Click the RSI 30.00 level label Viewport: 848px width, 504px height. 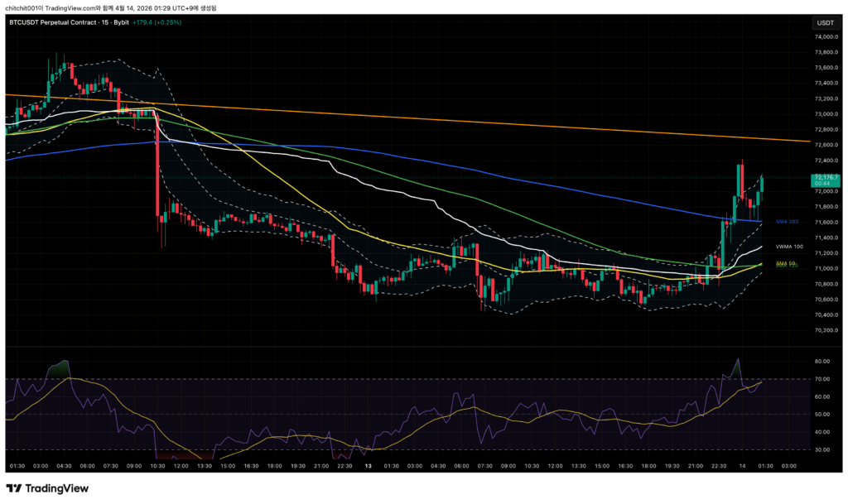[823, 449]
